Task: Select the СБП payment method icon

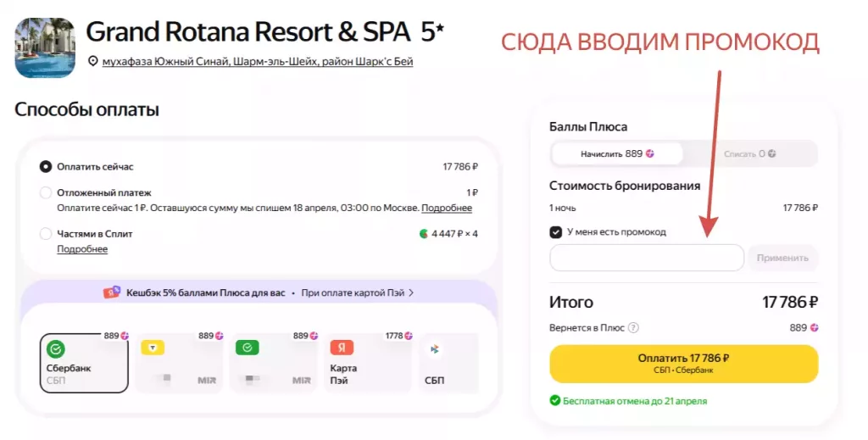Action: pos(434,348)
